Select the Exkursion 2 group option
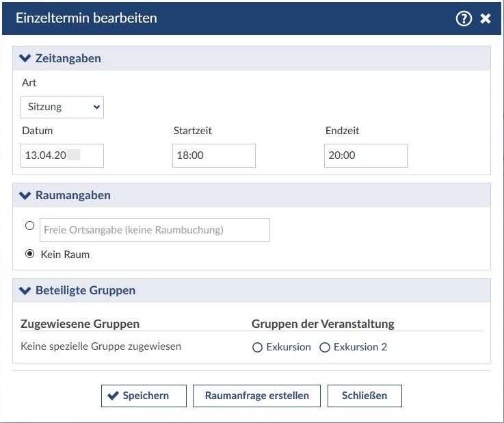The width and height of the screenshot is (504, 423). point(325,348)
